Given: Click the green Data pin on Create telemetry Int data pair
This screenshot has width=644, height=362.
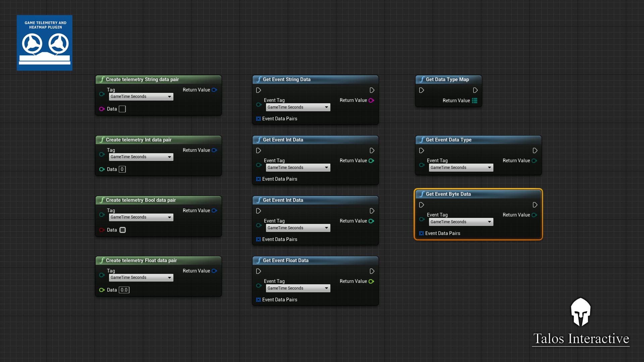Looking at the screenshot, I should pyautogui.click(x=102, y=169).
